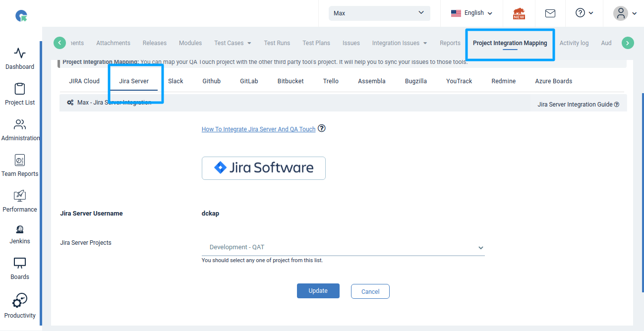View Team Reports
The width and height of the screenshot is (644, 331).
19,165
